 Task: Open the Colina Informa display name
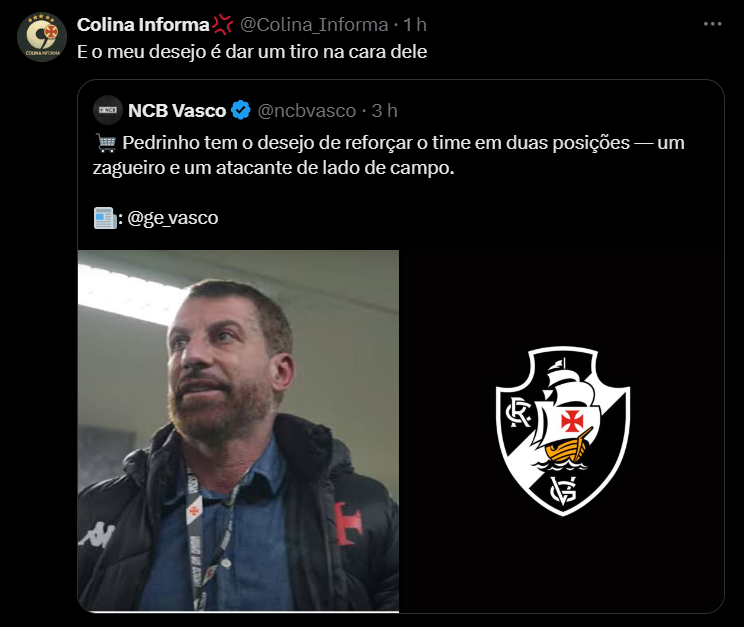coord(143,25)
